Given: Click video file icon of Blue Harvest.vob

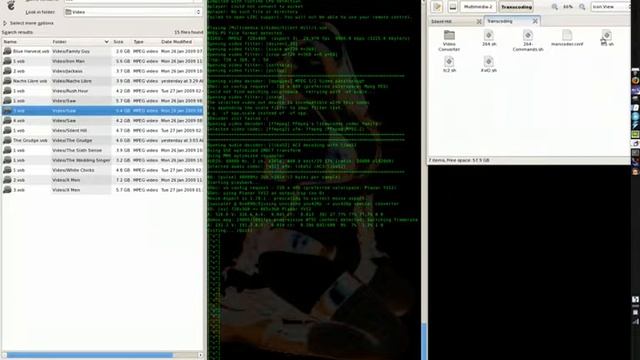Looking at the screenshot, I should click(7, 51).
